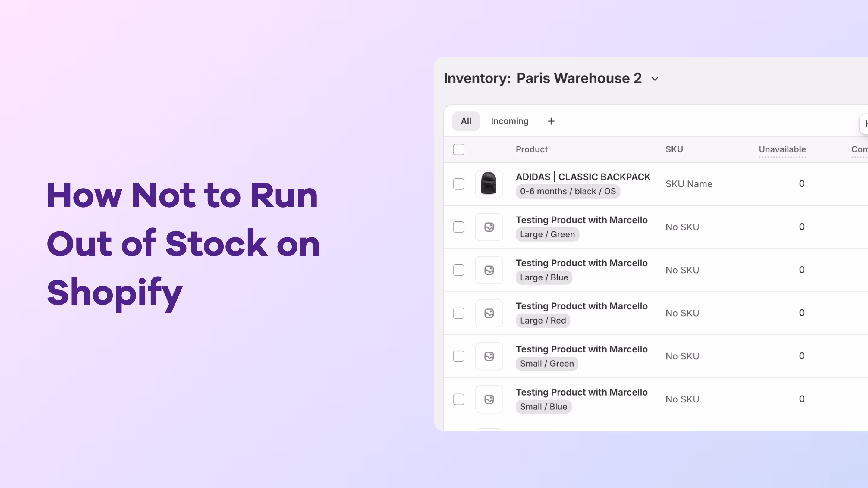Click placeholder image icon for Small / Green
Viewport: 868px width, 488px height.
click(489, 356)
